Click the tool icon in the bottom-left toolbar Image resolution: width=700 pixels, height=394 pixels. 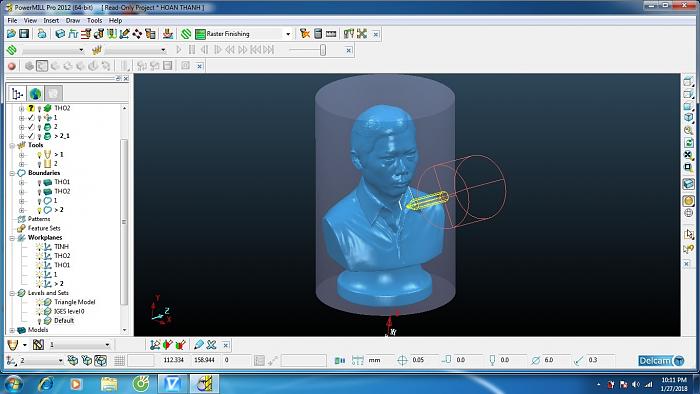(12, 344)
